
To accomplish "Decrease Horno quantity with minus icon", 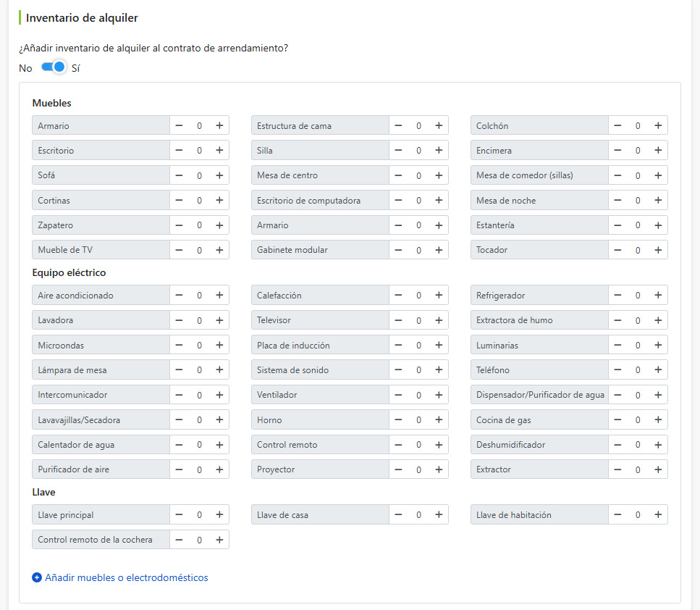I will (x=398, y=420).
